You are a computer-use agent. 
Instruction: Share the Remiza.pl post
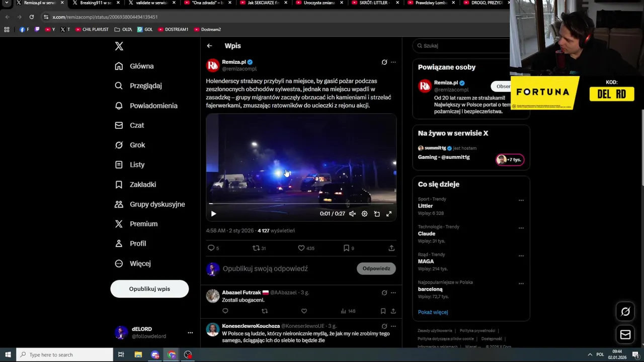(391, 248)
